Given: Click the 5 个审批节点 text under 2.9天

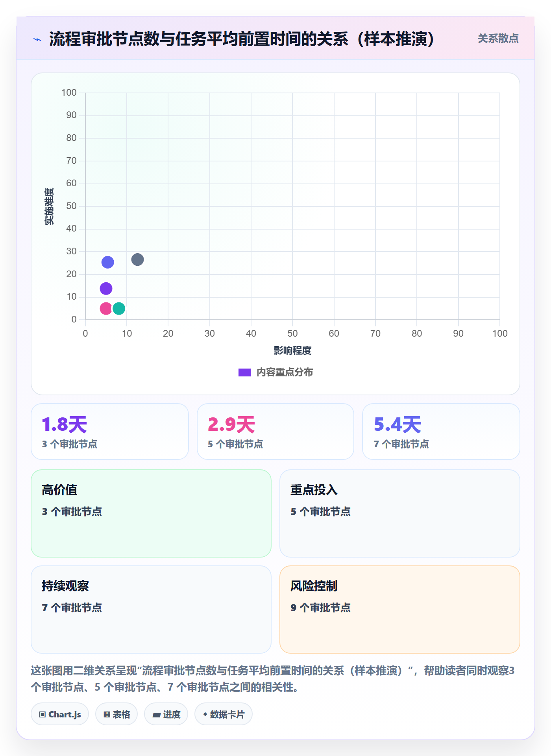Looking at the screenshot, I should [235, 444].
